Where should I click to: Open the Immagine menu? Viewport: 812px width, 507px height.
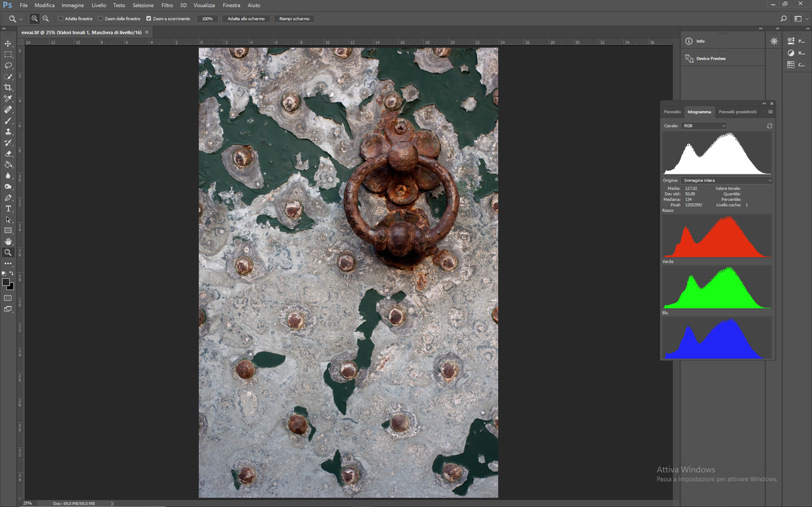[73, 5]
